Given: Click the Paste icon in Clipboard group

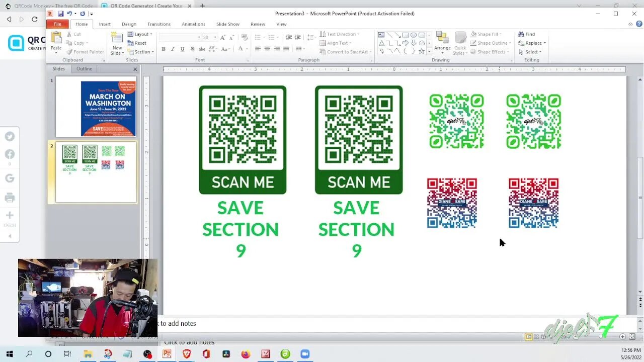Looking at the screenshot, I should click(x=56, y=38).
